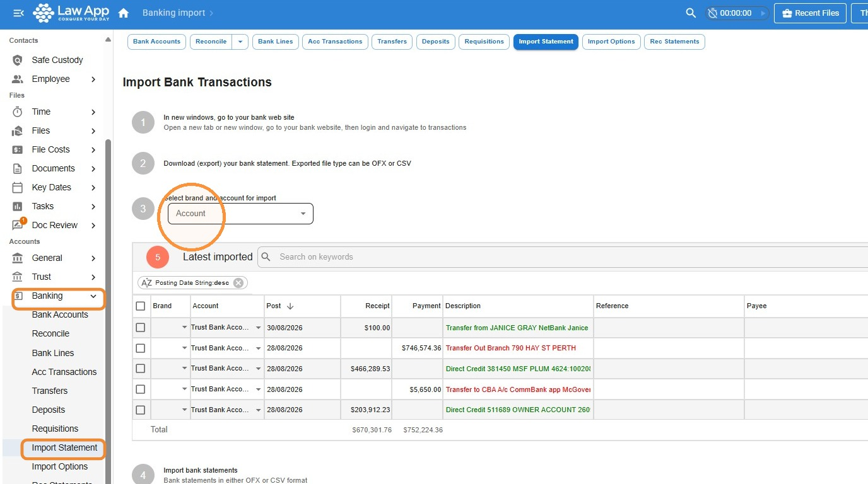Click the File Costs dollar icon

click(18, 149)
